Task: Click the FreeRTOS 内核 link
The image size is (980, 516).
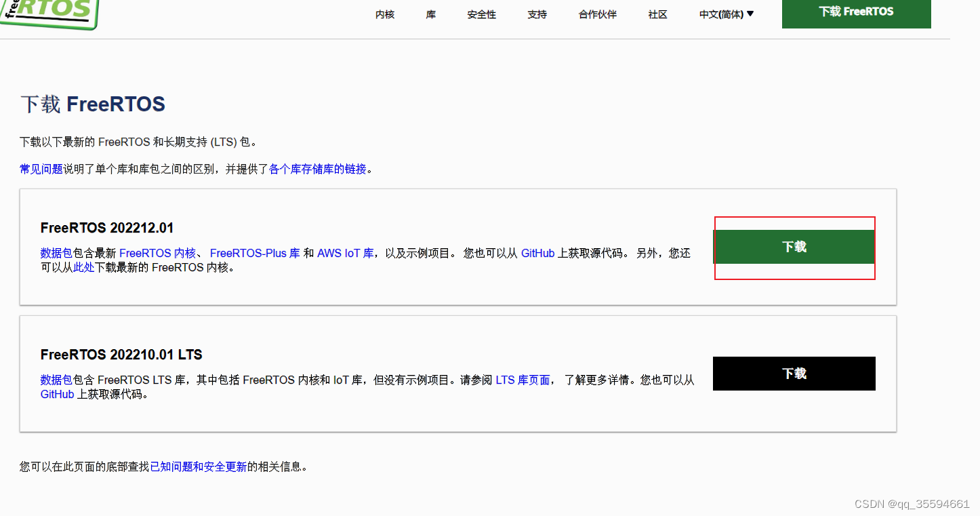Action: click(x=157, y=253)
